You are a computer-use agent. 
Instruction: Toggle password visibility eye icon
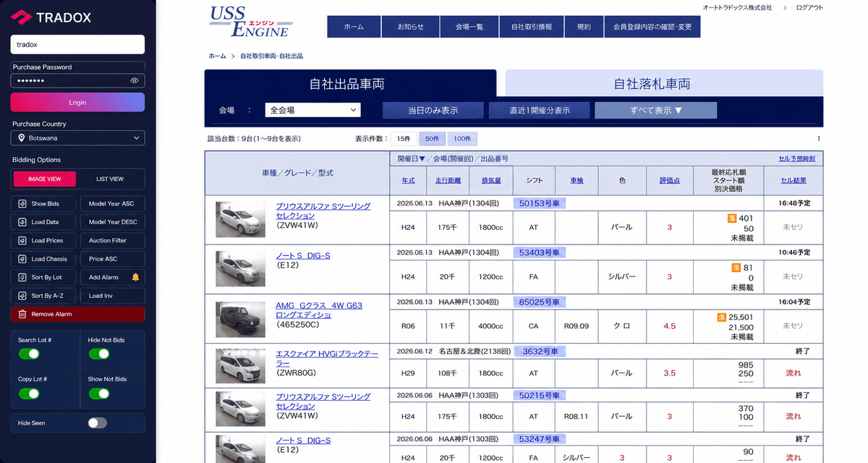click(135, 80)
